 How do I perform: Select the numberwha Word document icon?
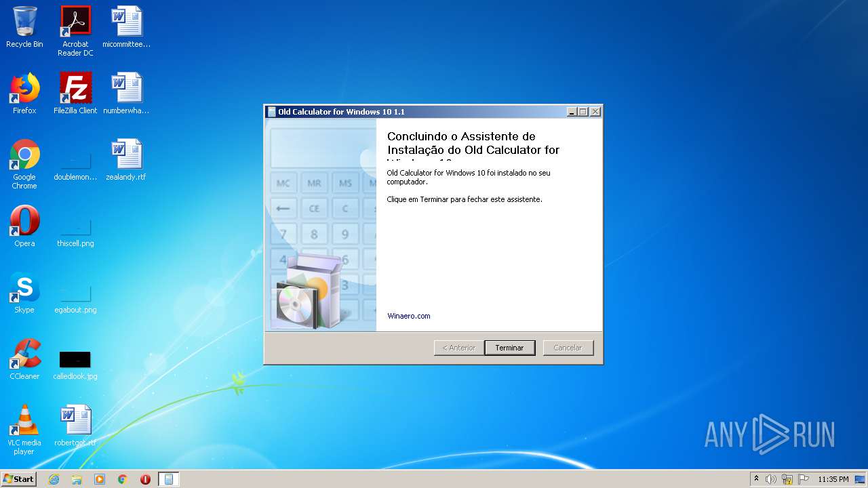[x=127, y=94]
